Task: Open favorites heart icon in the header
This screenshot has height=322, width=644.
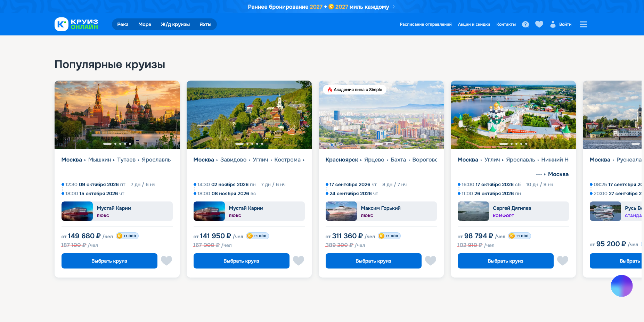Action: coord(539,24)
